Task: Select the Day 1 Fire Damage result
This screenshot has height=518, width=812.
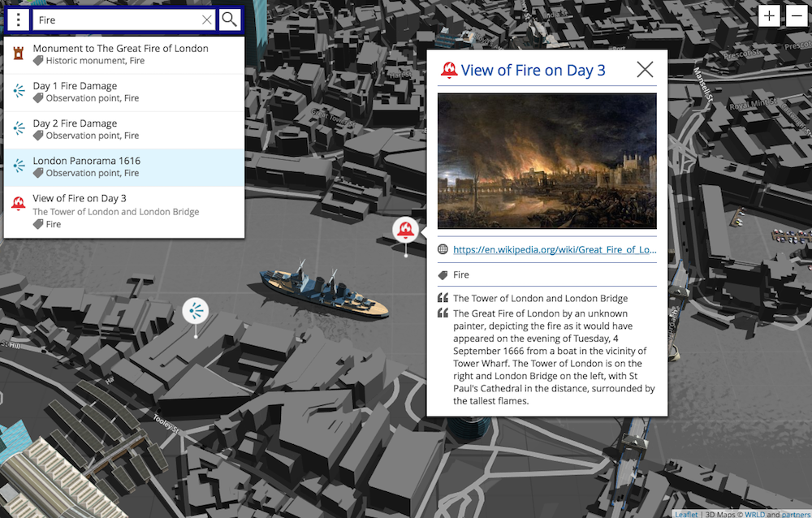Action: click(124, 93)
